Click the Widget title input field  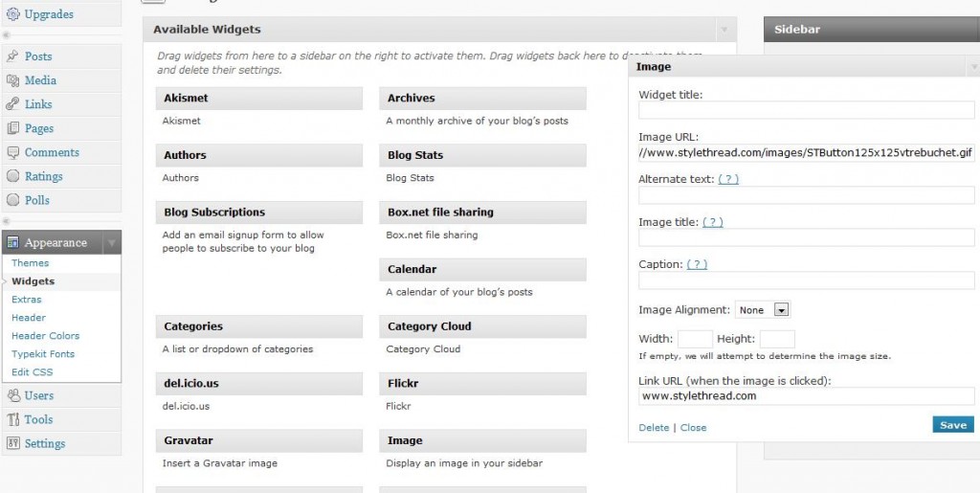[x=806, y=110]
